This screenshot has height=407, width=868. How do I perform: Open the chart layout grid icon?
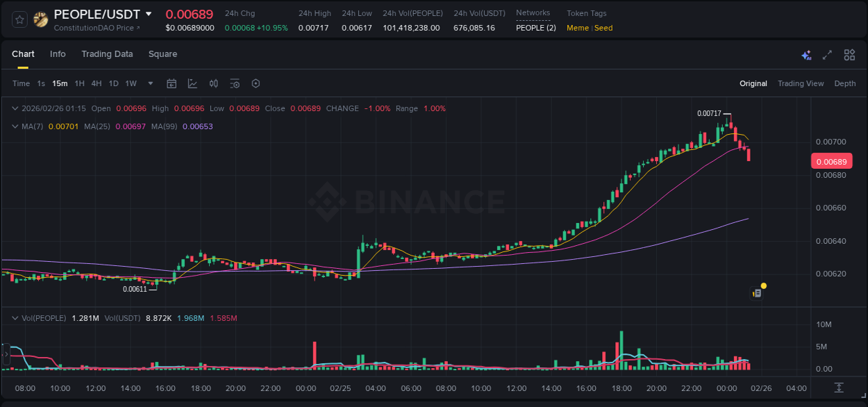tap(849, 54)
